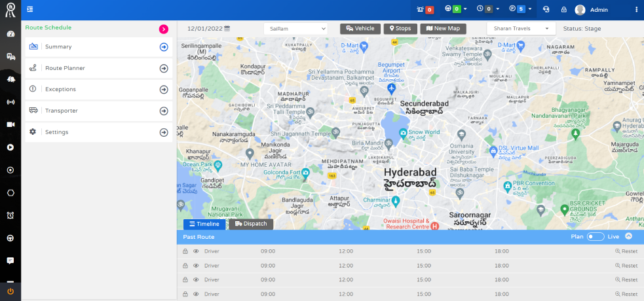Click the Vehicle button
The image size is (644, 301).
pyautogui.click(x=360, y=29)
